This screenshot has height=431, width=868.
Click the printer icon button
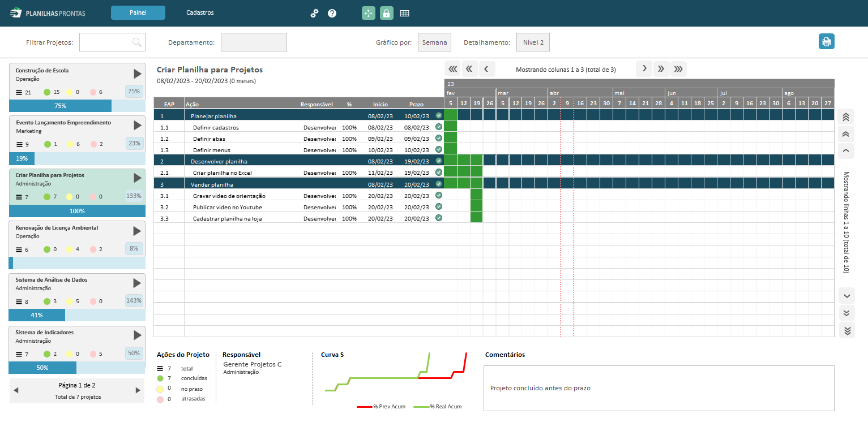(826, 42)
